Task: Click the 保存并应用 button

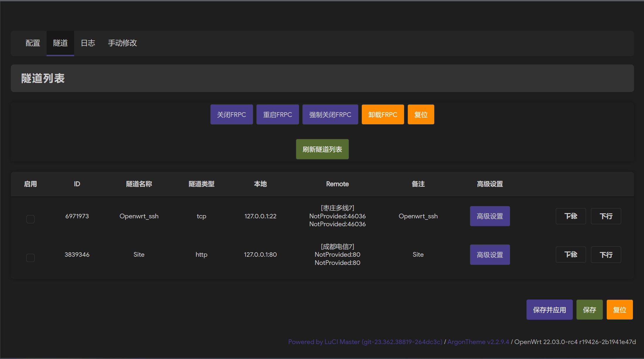Action: pyautogui.click(x=549, y=310)
